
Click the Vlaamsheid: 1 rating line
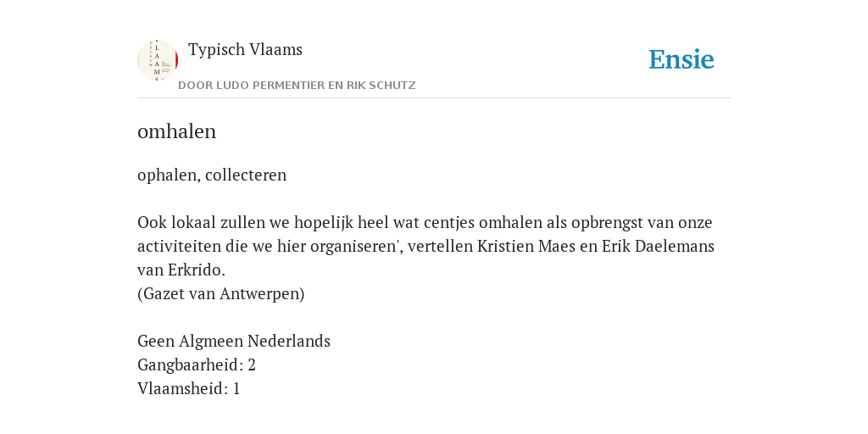(188, 388)
